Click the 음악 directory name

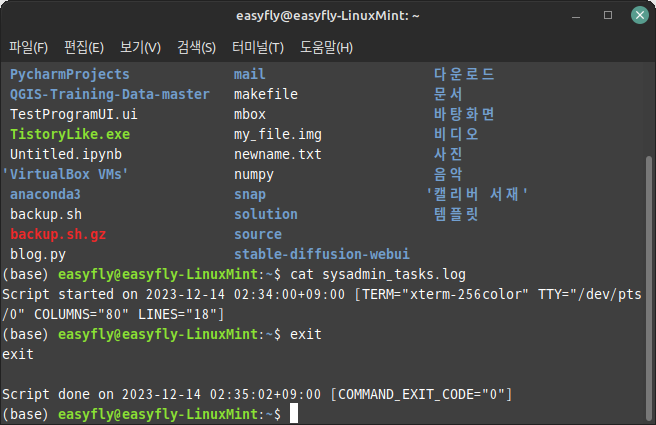pyautogui.click(x=448, y=174)
